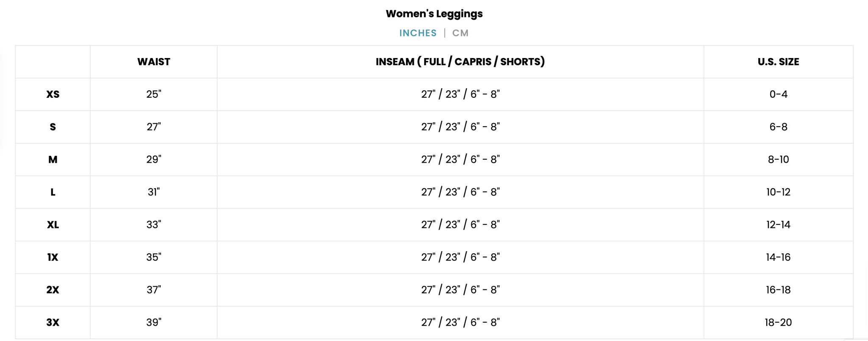Click the 1X size row label
Image resolution: width=868 pixels, height=341 pixels.
coord(53,258)
